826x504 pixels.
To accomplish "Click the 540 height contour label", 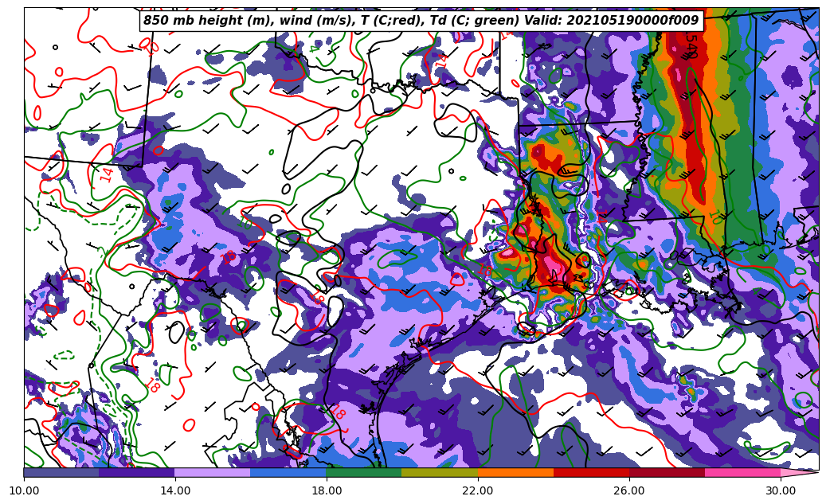I will pos(692,46).
